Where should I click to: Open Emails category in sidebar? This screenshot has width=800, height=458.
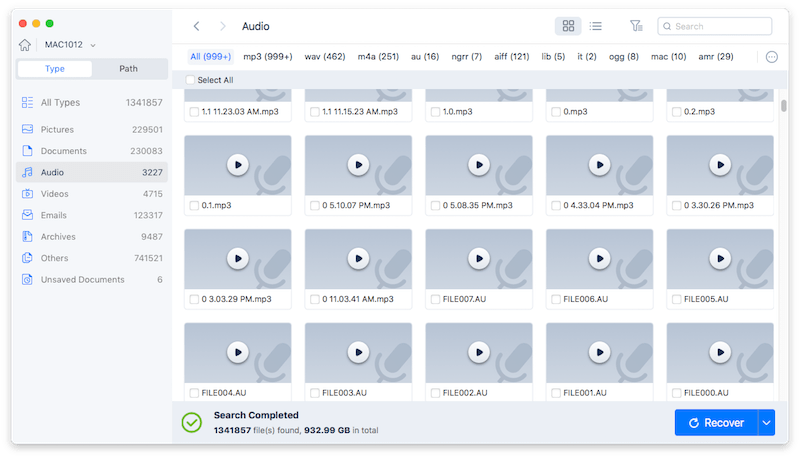92,215
